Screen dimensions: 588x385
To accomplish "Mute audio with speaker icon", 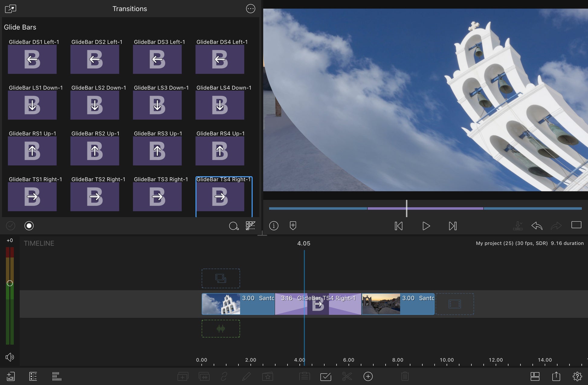I will (10, 357).
